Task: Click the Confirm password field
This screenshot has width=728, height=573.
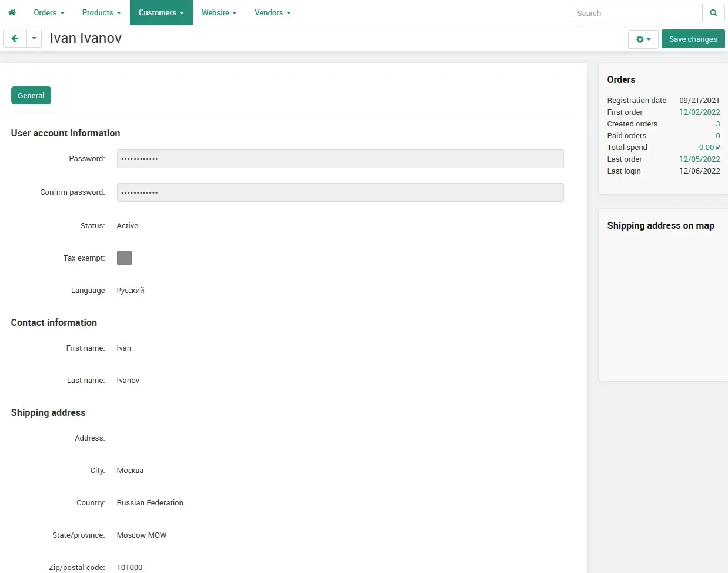Action: 340,192
